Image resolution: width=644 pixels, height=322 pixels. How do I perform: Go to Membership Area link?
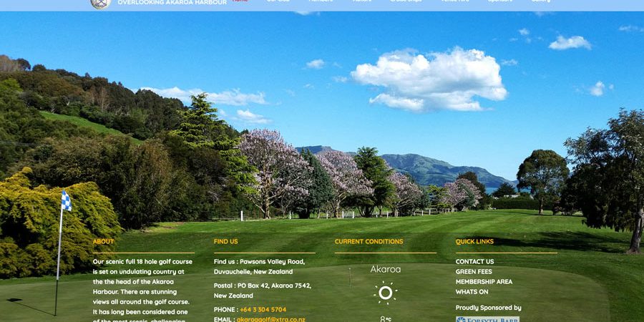coord(484,282)
